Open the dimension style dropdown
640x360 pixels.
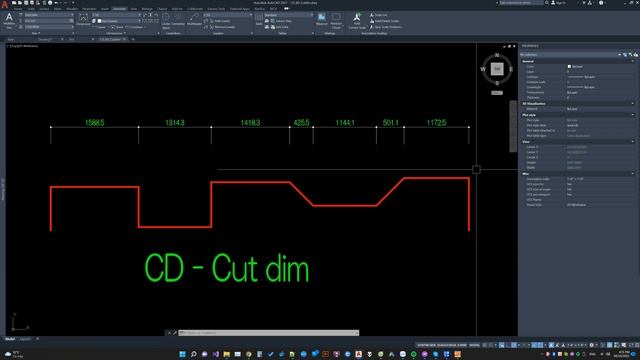pyautogui.click(x=116, y=15)
